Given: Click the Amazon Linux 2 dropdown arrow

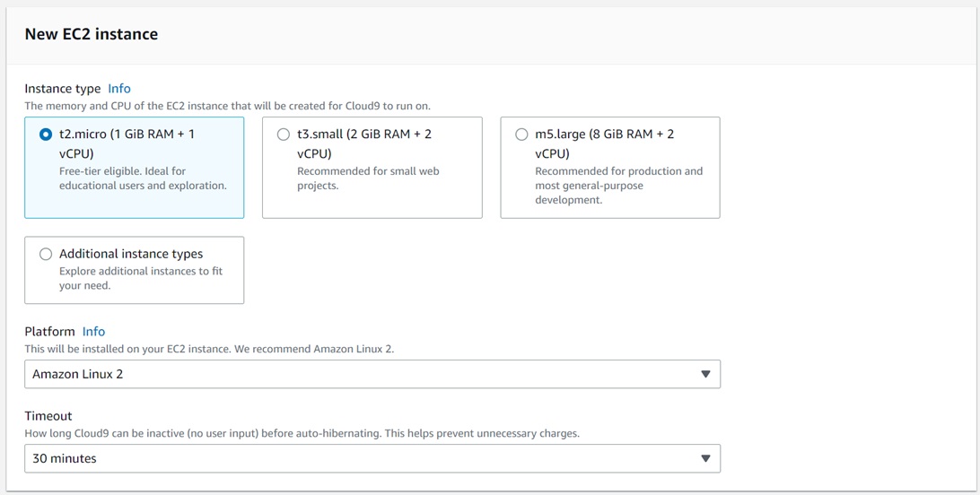Looking at the screenshot, I should (705, 375).
